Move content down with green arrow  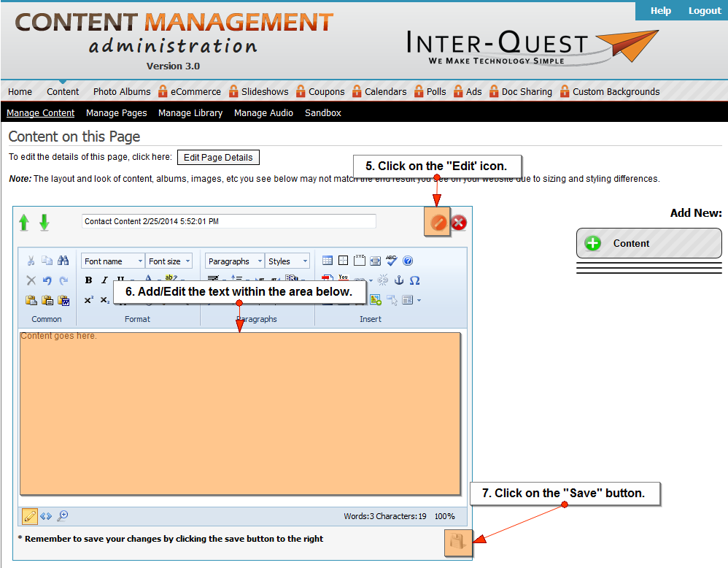44,223
